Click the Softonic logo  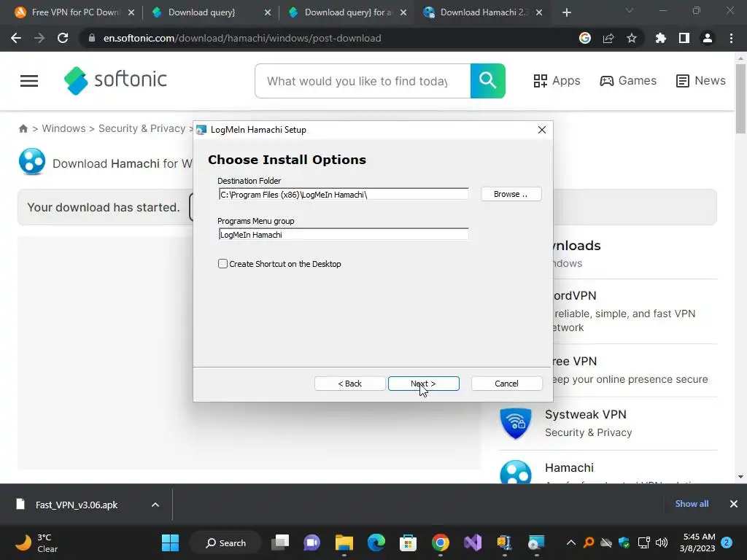click(115, 80)
